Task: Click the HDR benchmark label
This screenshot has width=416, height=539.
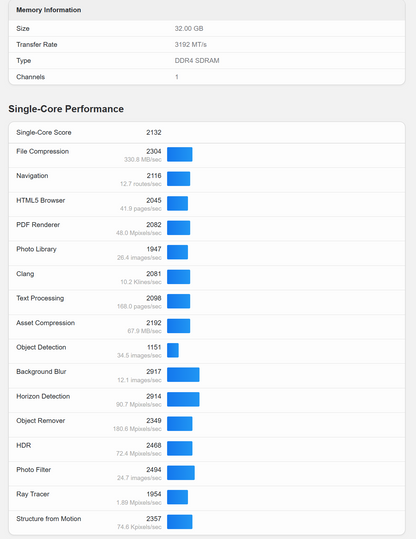Action: point(24,446)
